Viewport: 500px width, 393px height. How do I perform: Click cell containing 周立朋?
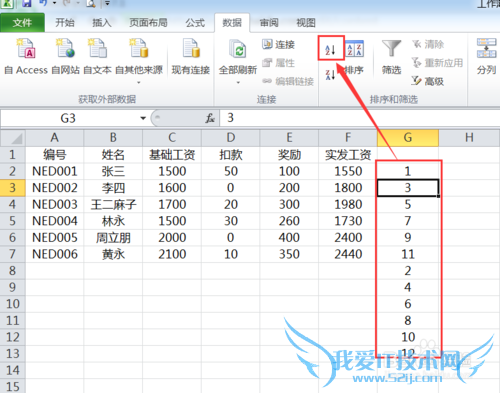[x=113, y=237]
